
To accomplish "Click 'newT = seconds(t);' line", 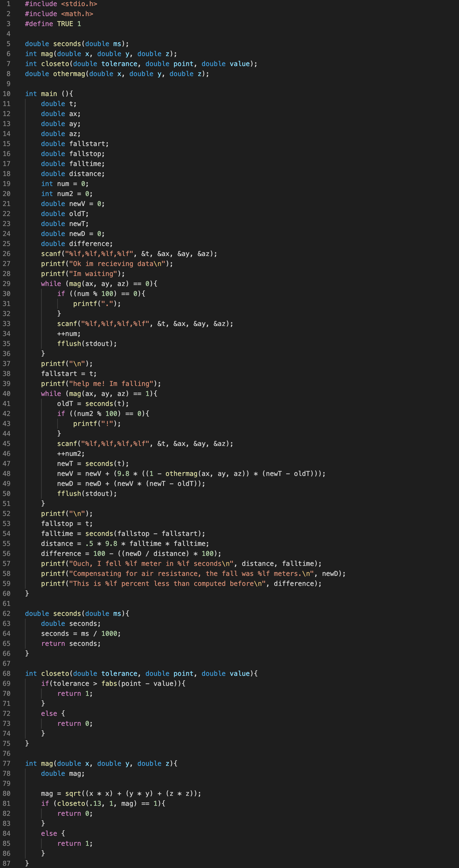I will tap(93, 464).
